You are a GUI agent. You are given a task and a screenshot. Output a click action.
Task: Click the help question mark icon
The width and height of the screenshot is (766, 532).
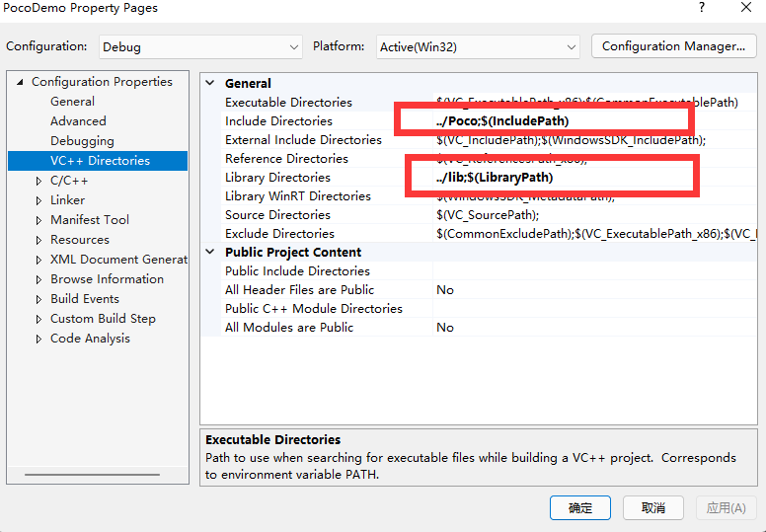(702, 8)
